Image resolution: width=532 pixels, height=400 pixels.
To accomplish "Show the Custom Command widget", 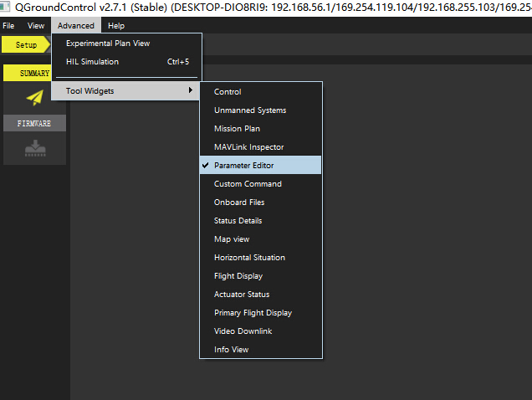I will [261, 184].
